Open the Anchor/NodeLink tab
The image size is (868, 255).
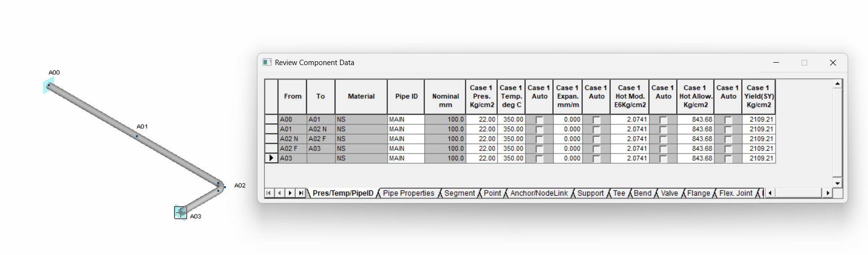click(x=539, y=193)
